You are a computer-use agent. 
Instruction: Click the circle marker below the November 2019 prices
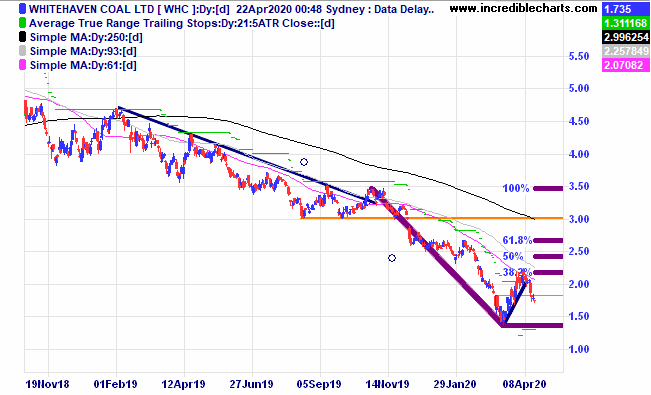(x=392, y=258)
